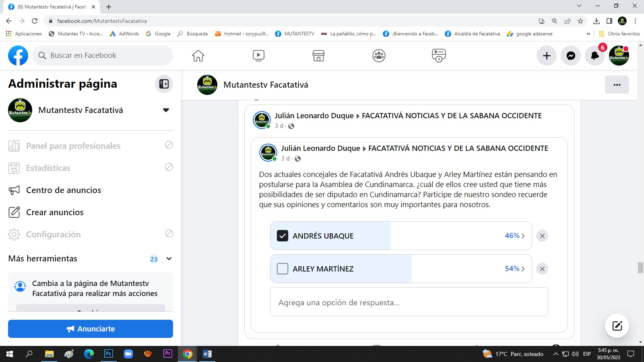The height and width of the screenshot is (362, 644).
Task: Open the Groups icon in top navigation
Action: [x=379, y=56]
